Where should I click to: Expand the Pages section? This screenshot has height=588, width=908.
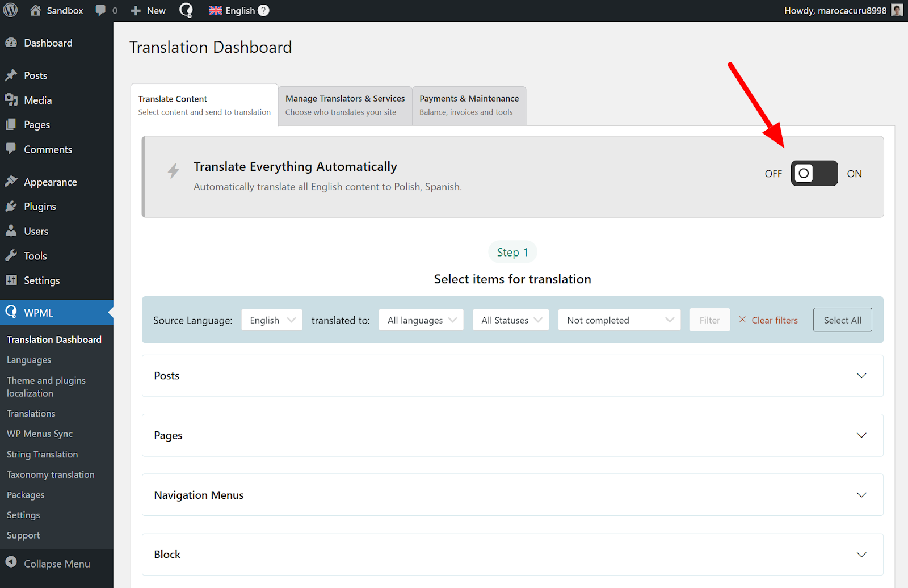tap(512, 435)
